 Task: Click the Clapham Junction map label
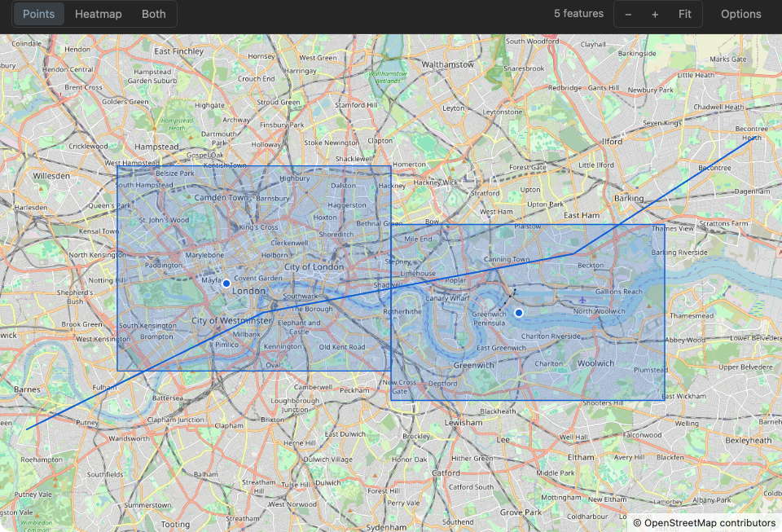coord(176,420)
